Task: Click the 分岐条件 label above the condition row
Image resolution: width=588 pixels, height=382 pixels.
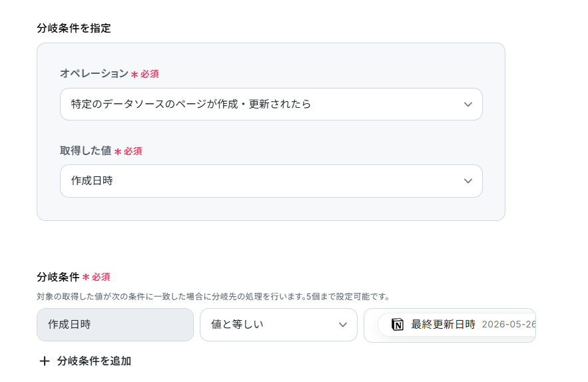Action: click(x=58, y=277)
